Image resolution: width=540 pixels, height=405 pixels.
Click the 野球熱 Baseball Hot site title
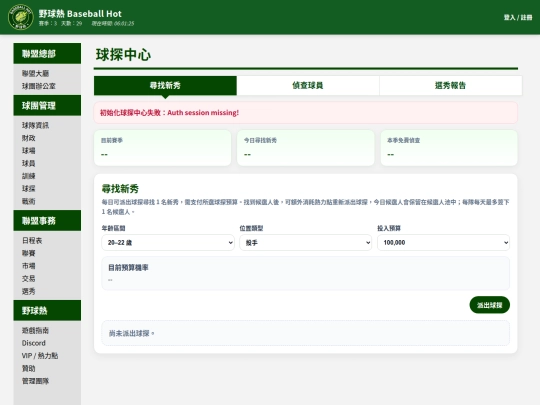[x=80, y=14]
